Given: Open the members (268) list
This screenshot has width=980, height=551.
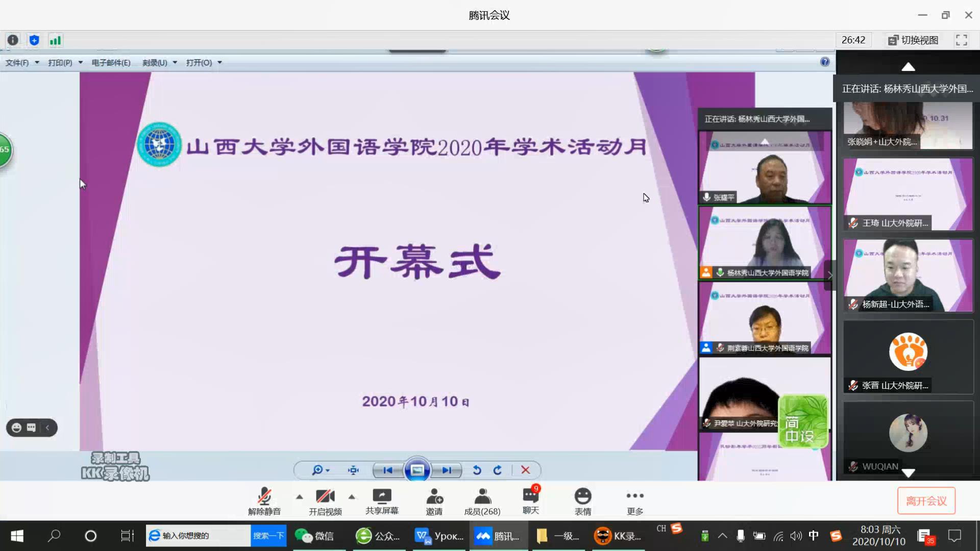Looking at the screenshot, I should [x=482, y=501].
